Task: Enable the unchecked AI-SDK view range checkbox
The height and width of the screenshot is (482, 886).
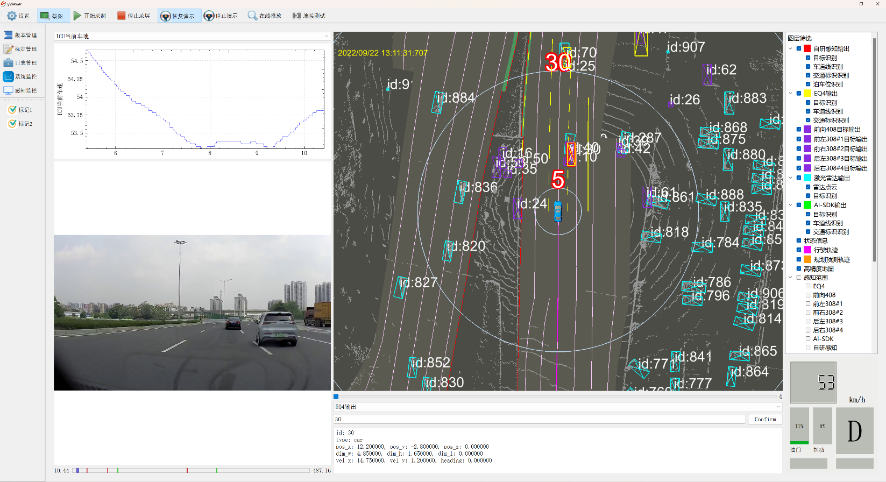Action: click(x=808, y=338)
